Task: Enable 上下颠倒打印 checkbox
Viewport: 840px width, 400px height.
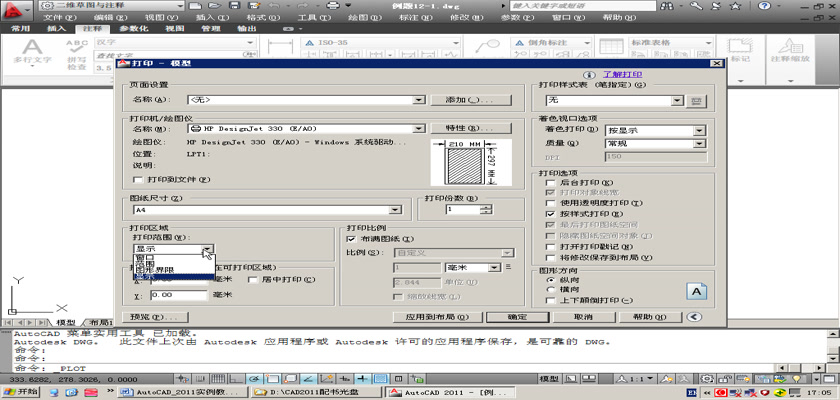Action: pyautogui.click(x=550, y=300)
